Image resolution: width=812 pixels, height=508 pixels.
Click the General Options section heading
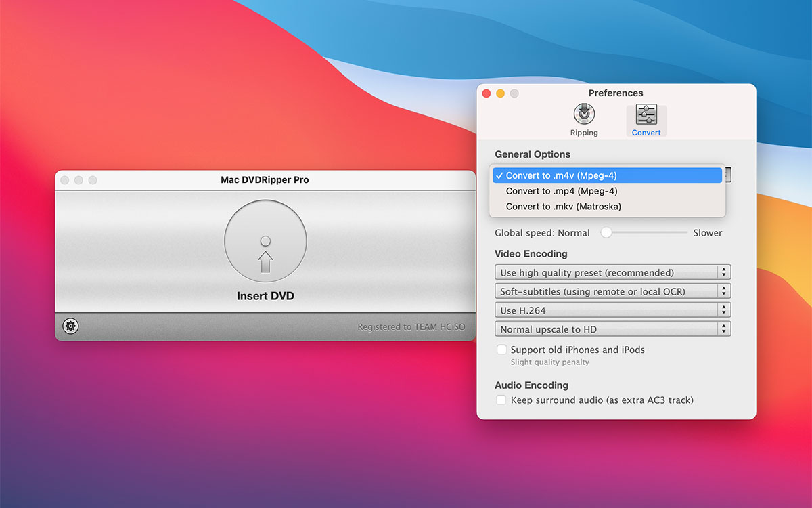click(x=533, y=154)
